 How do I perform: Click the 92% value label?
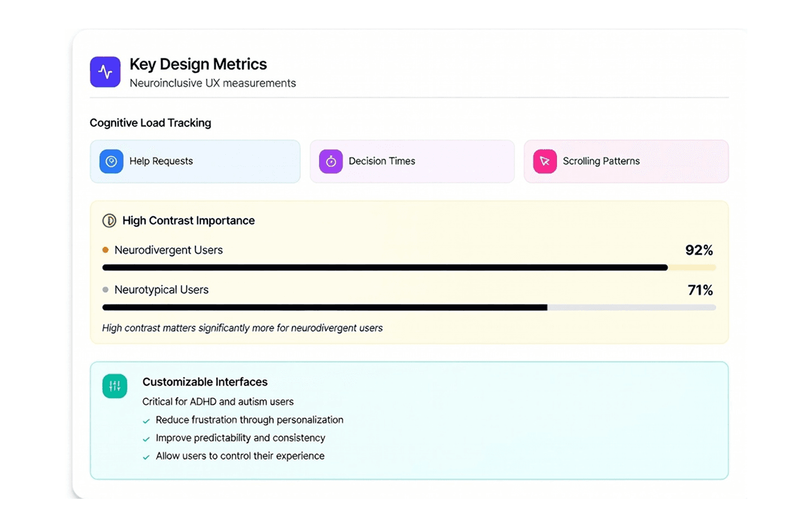(x=699, y=250)
